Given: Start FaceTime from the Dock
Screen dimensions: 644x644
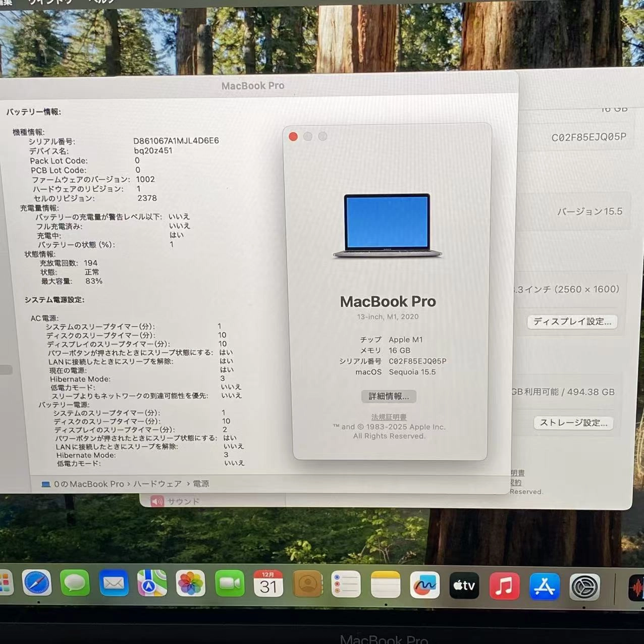Looking at the screenshot, I should click(230, 584).
